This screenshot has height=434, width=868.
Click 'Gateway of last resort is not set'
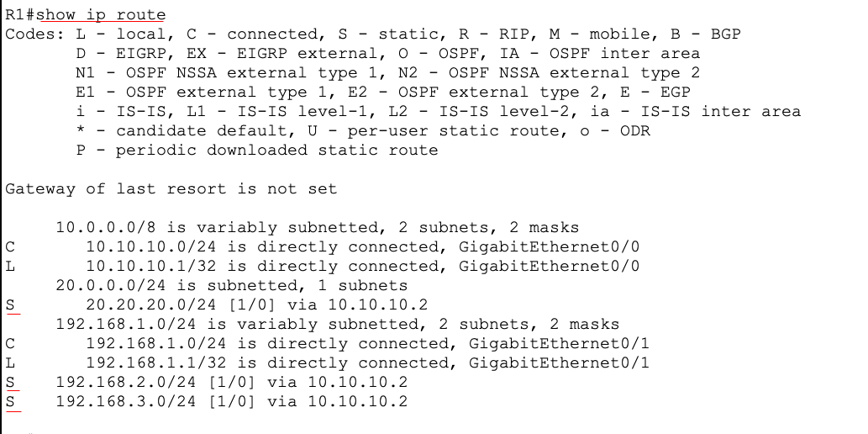point(171,189)
